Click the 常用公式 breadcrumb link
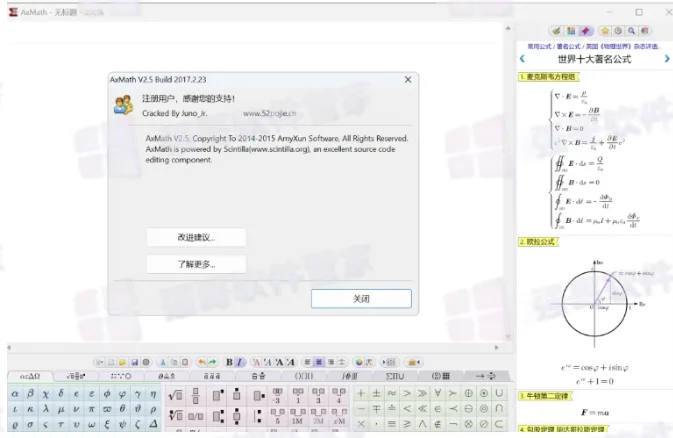673x438 pixels. tap(539, 46)
